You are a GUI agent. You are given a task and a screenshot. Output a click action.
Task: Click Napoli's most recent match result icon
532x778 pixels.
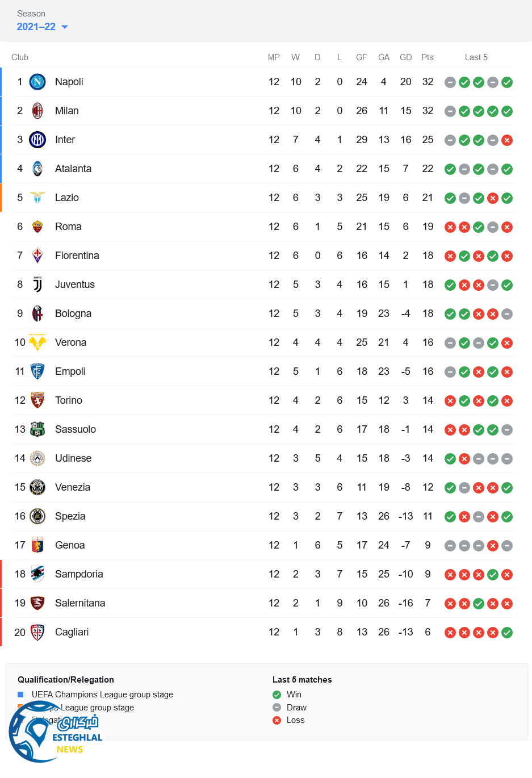click(507, 82)
